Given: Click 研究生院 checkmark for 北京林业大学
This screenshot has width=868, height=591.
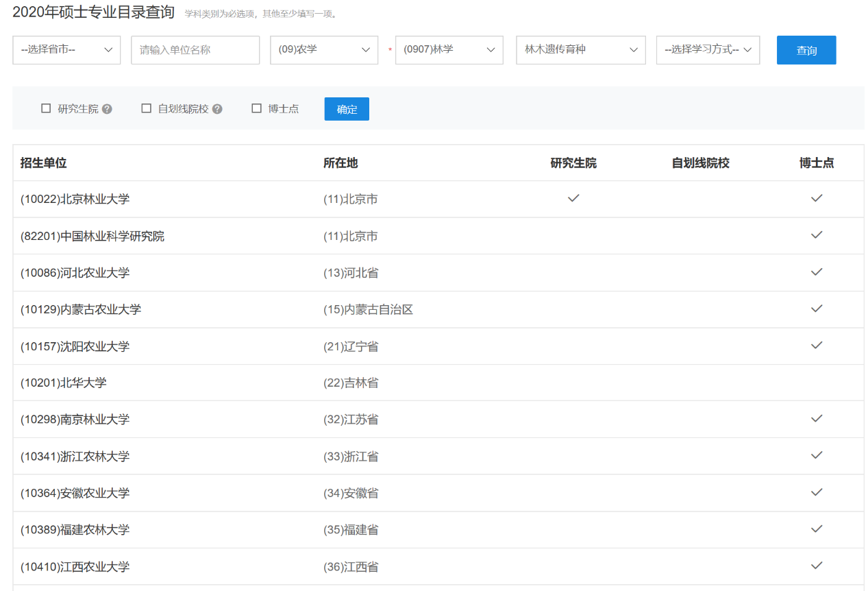Looking at the screenshot, I should (574, 198).
